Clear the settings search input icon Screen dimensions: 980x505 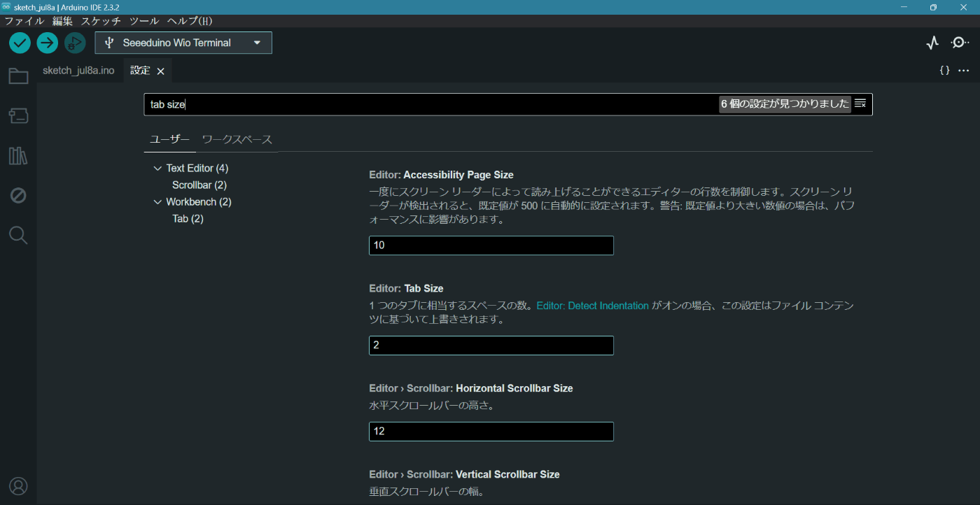860,104
